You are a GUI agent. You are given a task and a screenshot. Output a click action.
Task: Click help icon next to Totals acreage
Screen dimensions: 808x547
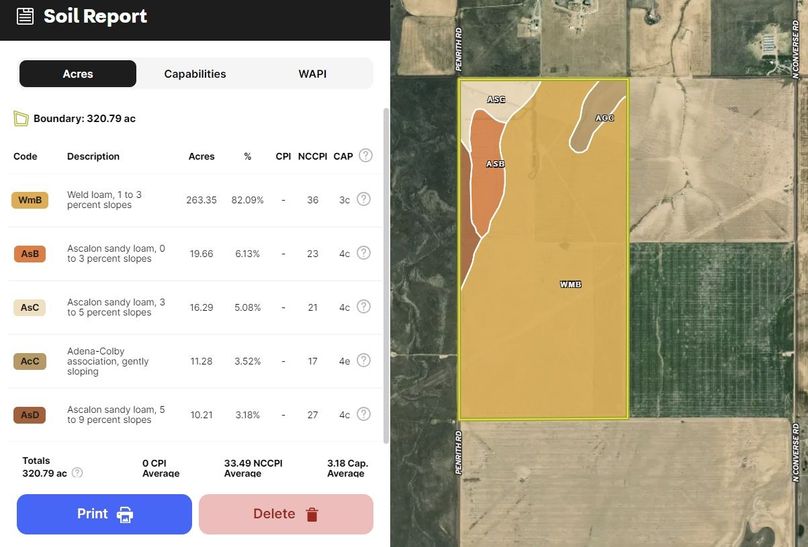click(x=77, y=473)
